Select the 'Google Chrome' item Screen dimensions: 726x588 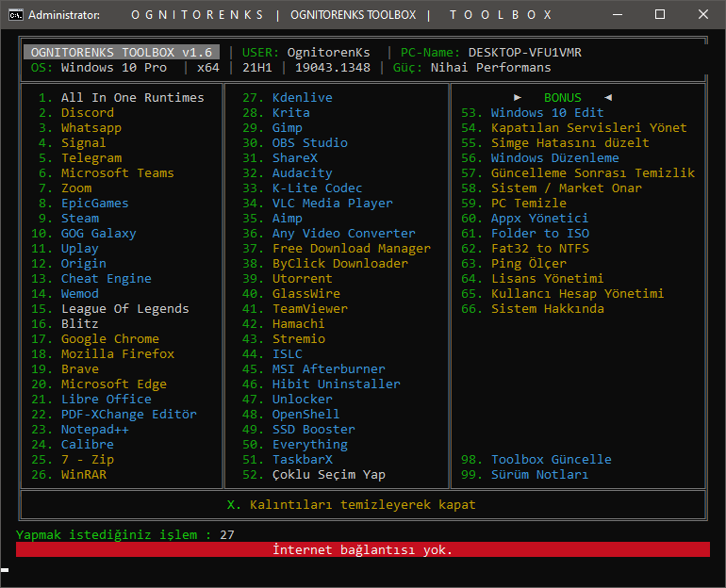pos(110,339)
